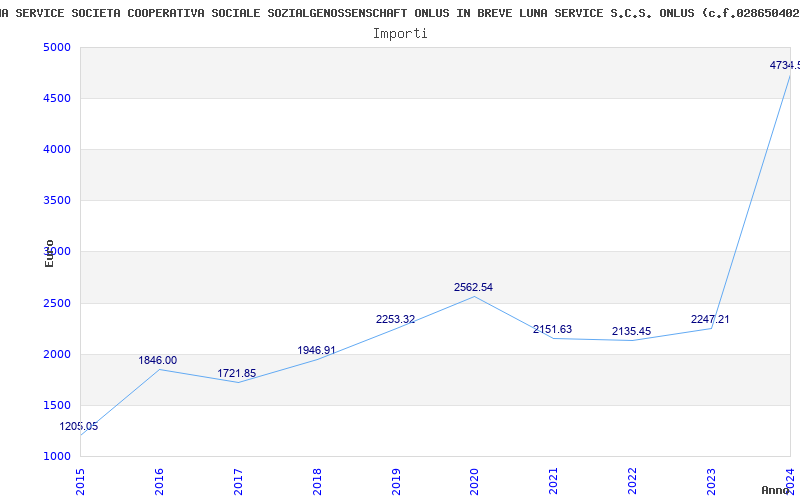Click the 2024 data label starting 4734
Screen dimensions: 800x500
click(x=785, y=65)
